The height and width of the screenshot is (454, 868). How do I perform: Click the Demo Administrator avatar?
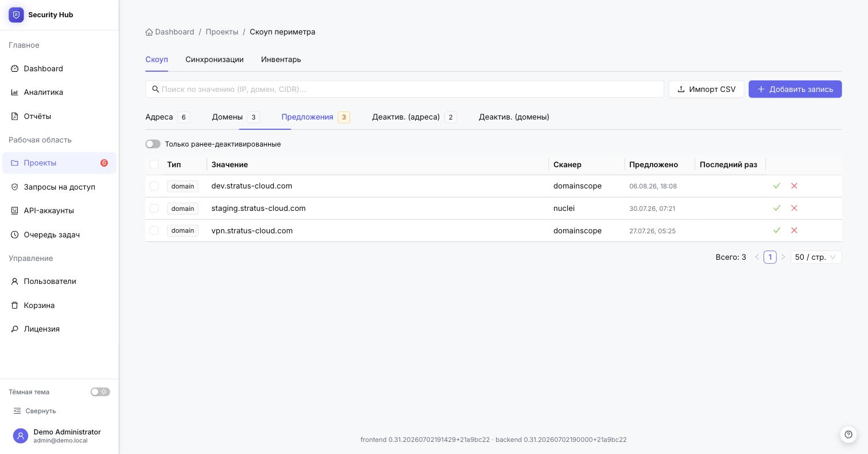[21, 436]
